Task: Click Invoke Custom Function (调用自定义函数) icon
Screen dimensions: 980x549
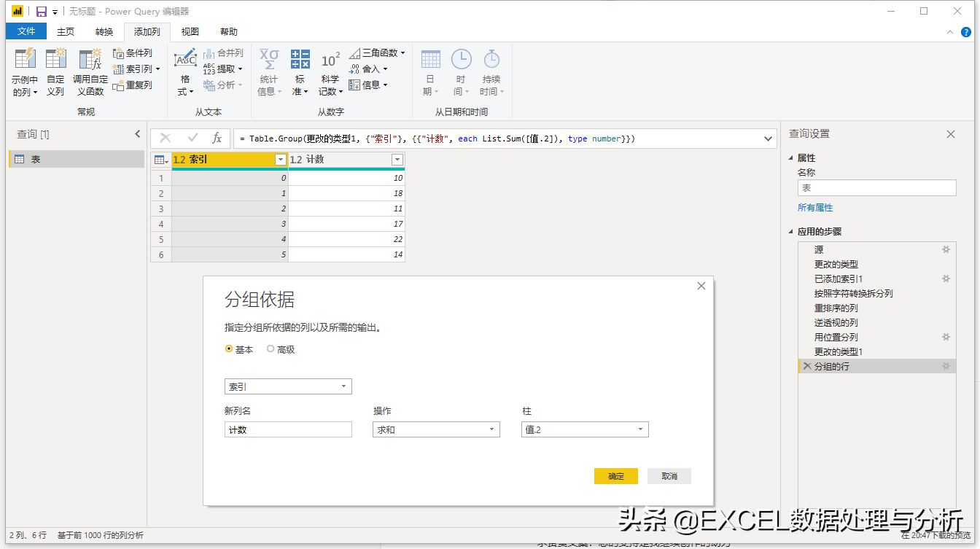Action: click(90, 59)
